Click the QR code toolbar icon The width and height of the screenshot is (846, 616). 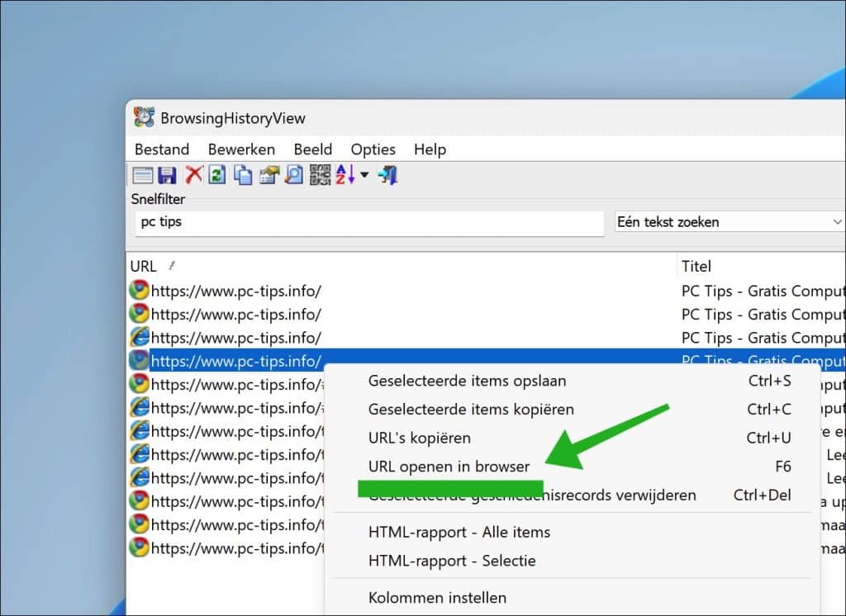[320, 175]
